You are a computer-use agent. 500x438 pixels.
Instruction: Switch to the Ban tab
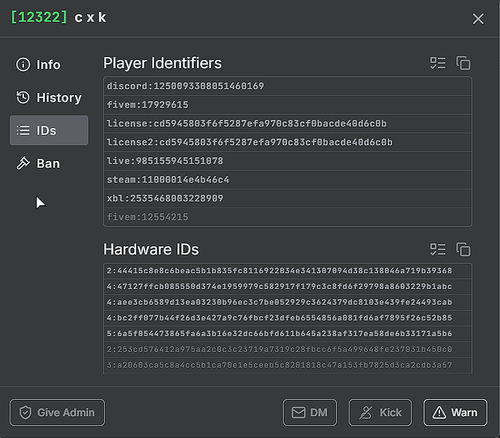49,164
